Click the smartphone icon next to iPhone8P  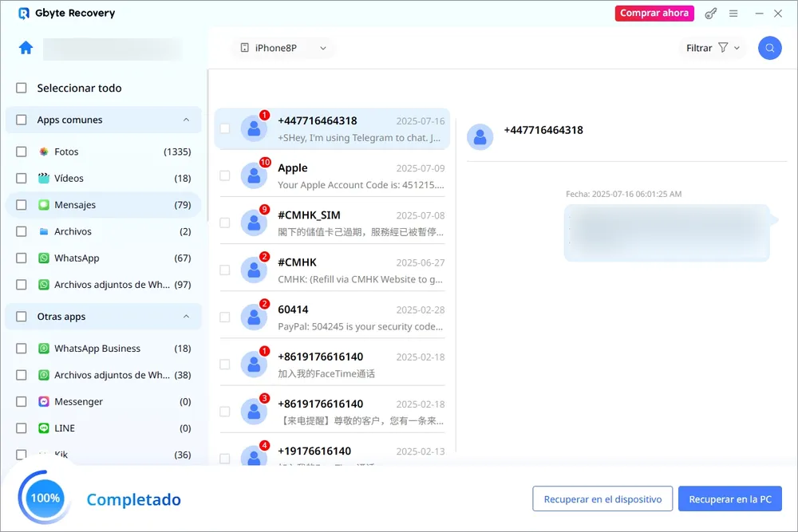[x=243, y=48]
